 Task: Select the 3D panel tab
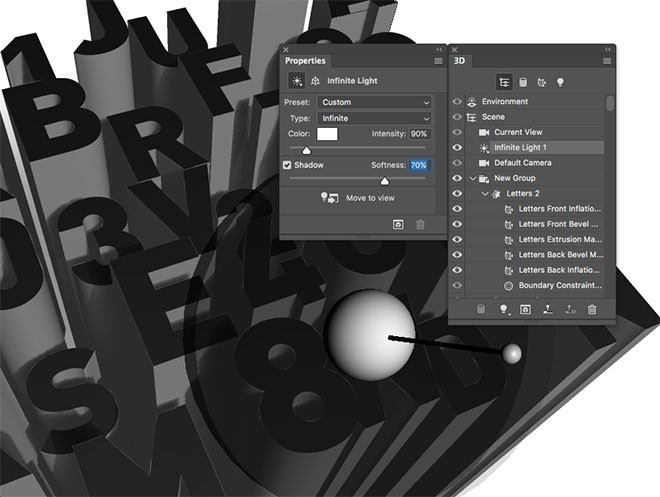click(x=464, y=61)
